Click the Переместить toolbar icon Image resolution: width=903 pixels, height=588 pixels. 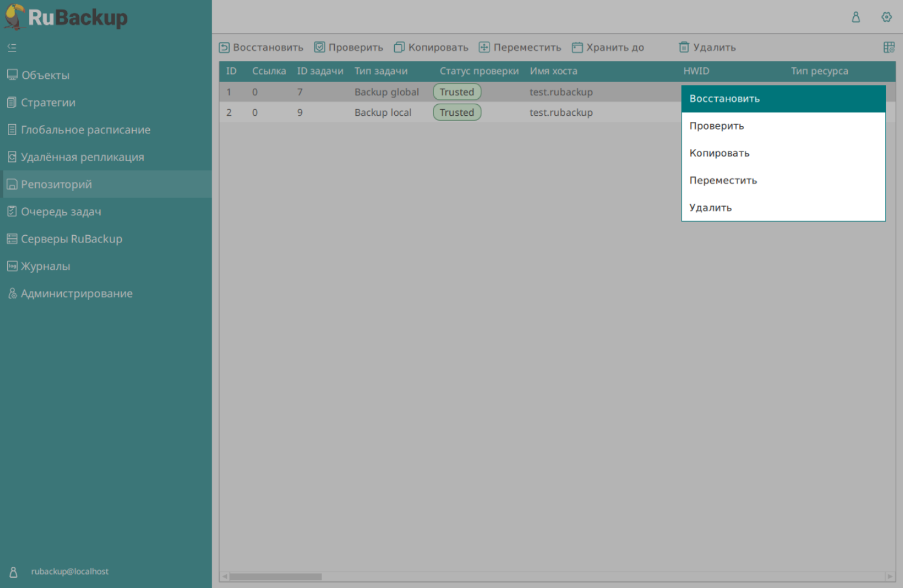[x=484, y=47]
